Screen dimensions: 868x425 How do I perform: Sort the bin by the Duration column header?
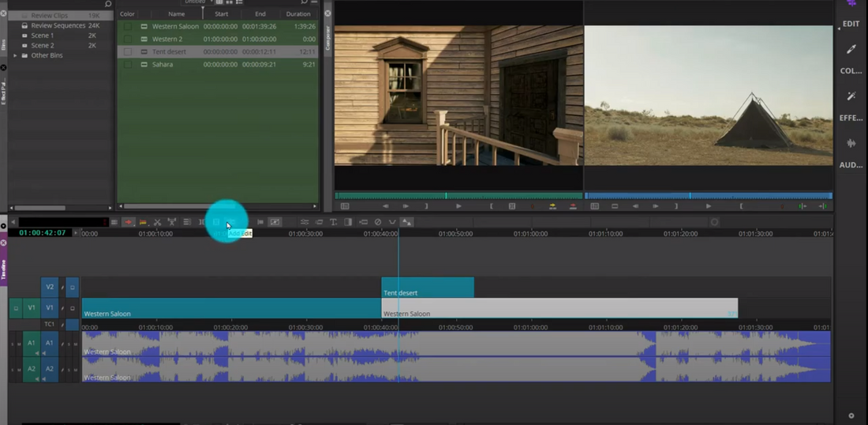pyautogui.click(x=297, y=14)
